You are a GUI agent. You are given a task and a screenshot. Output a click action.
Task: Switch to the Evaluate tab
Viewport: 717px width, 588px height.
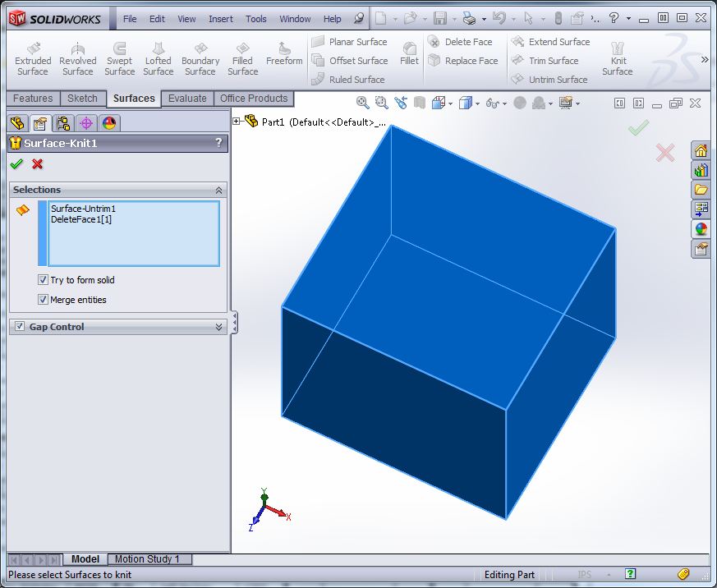click(x=187, y=99)
